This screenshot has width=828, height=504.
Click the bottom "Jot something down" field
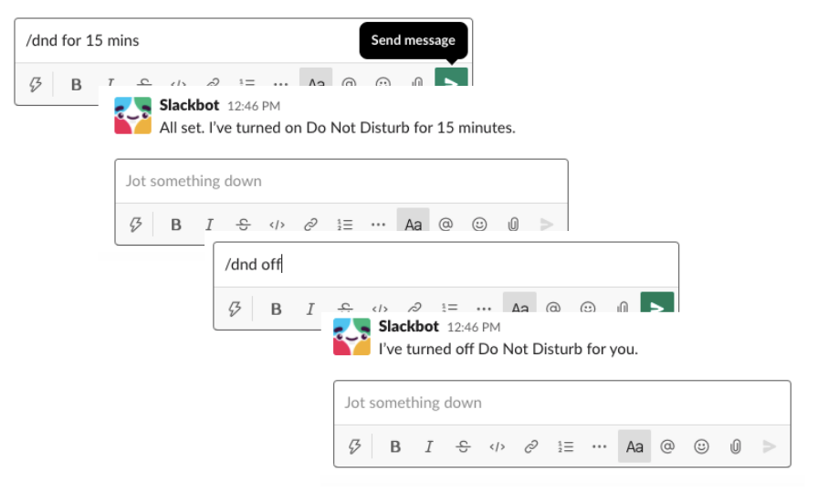(561, 403)
